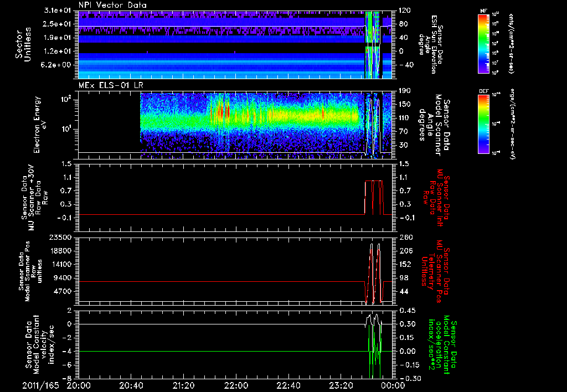The image size is (567, 392).
Task: Select the "20:40" time axis label
Action: (131, 385)
